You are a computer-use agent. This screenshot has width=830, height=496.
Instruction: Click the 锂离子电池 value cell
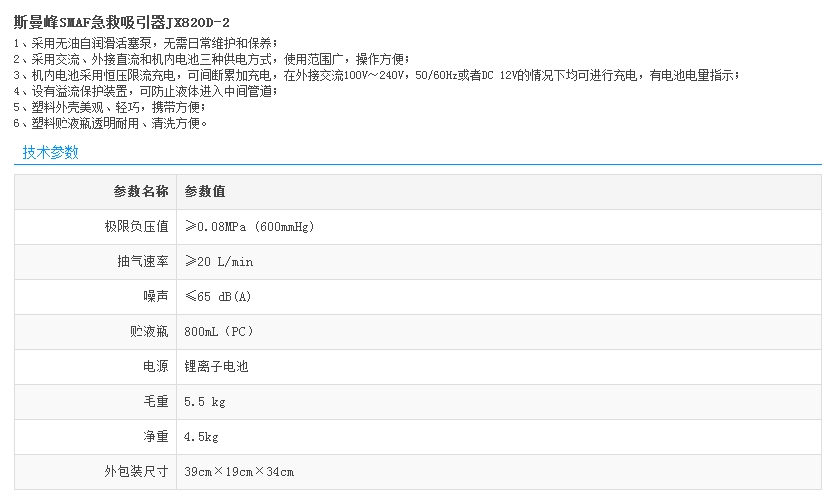(x=216, y=367)
